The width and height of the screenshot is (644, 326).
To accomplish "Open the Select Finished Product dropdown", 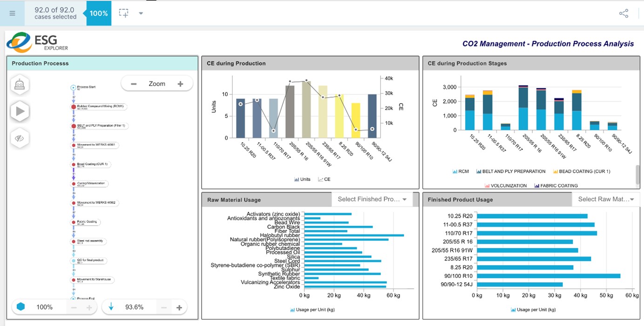I will [372, 199].
